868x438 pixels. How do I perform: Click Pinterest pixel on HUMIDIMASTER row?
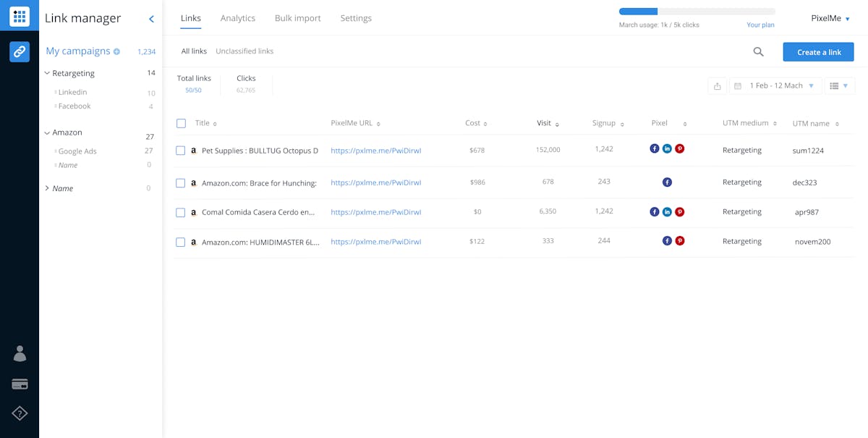680,241
